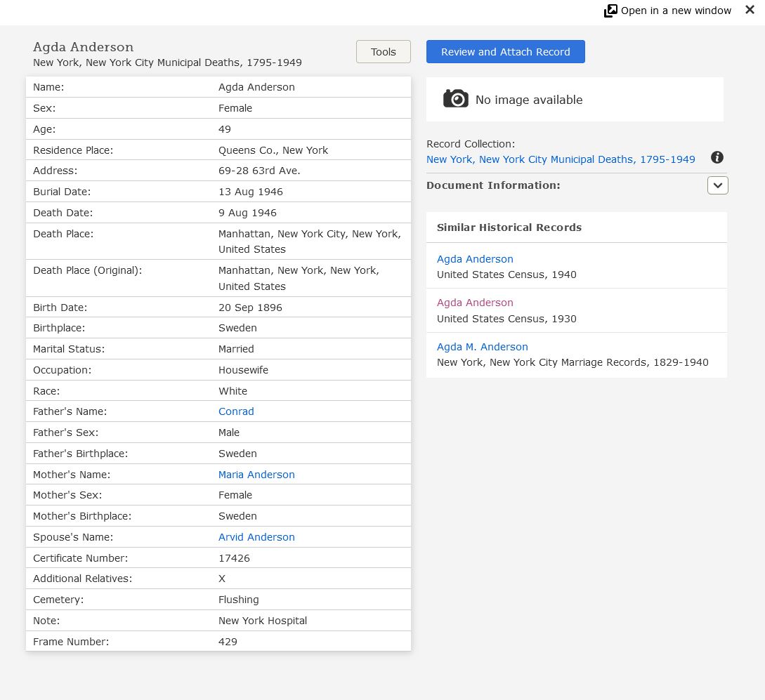765x700 pixels.
Task: Click the 'No image available' text
Action: 529,100
